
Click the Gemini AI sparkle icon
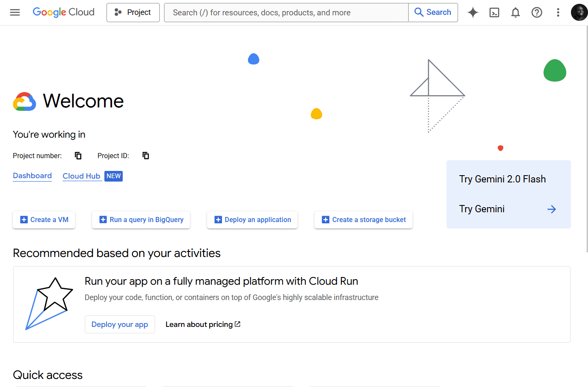click(473, 12)
